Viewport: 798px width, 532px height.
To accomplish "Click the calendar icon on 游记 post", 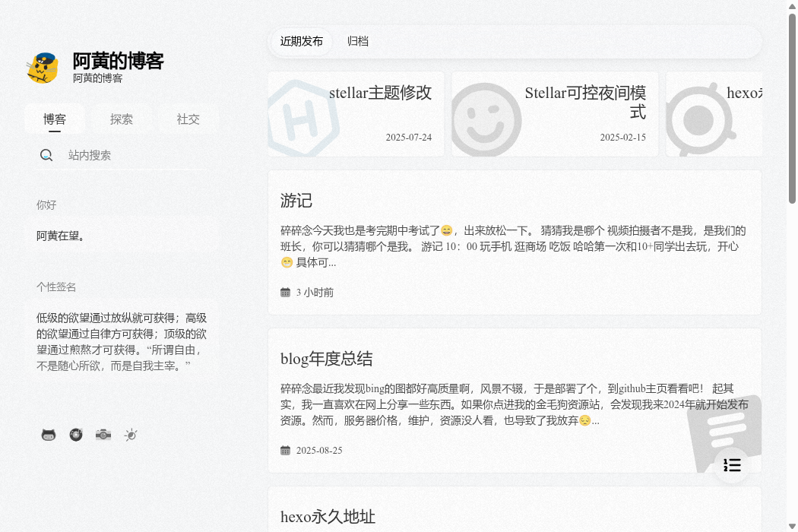I will pyautogui.click(x=286, y=293).
